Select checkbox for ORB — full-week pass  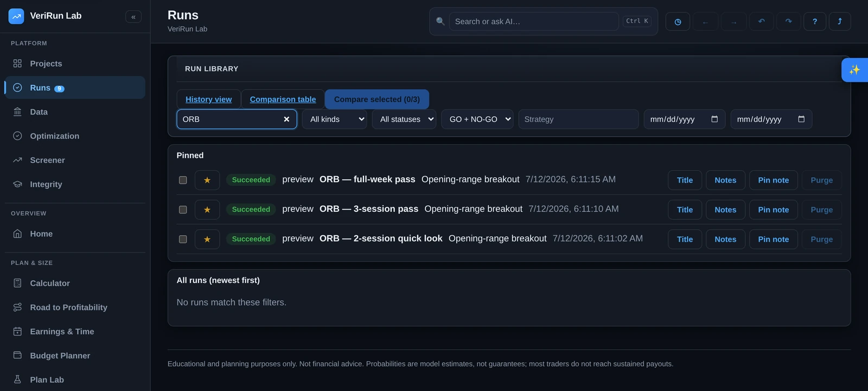point(183,180)
